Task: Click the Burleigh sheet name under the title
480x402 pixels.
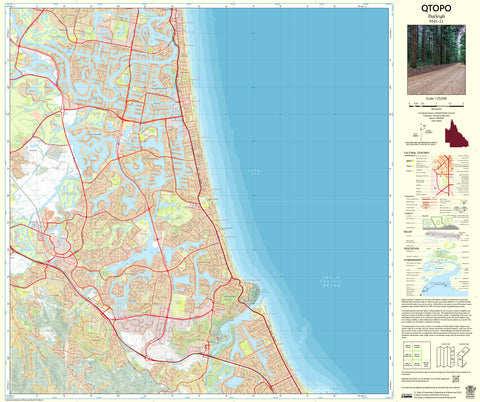Action: click(436, 16)
